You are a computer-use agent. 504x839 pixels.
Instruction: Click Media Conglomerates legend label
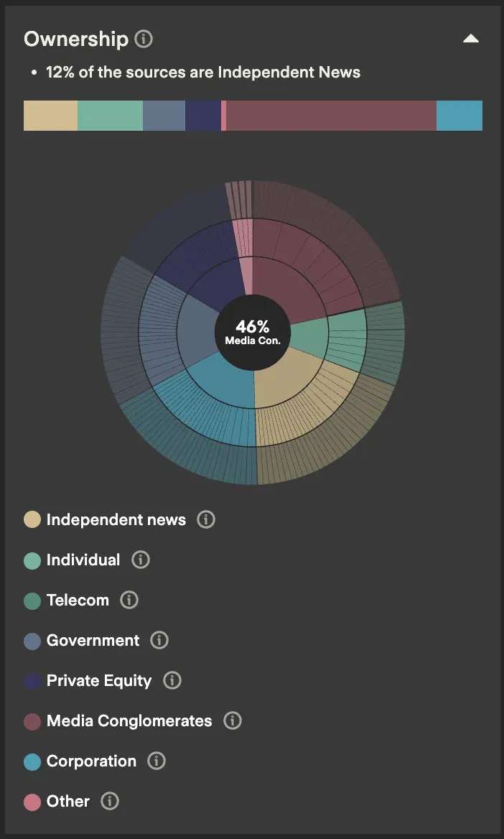tap(129, 720)
